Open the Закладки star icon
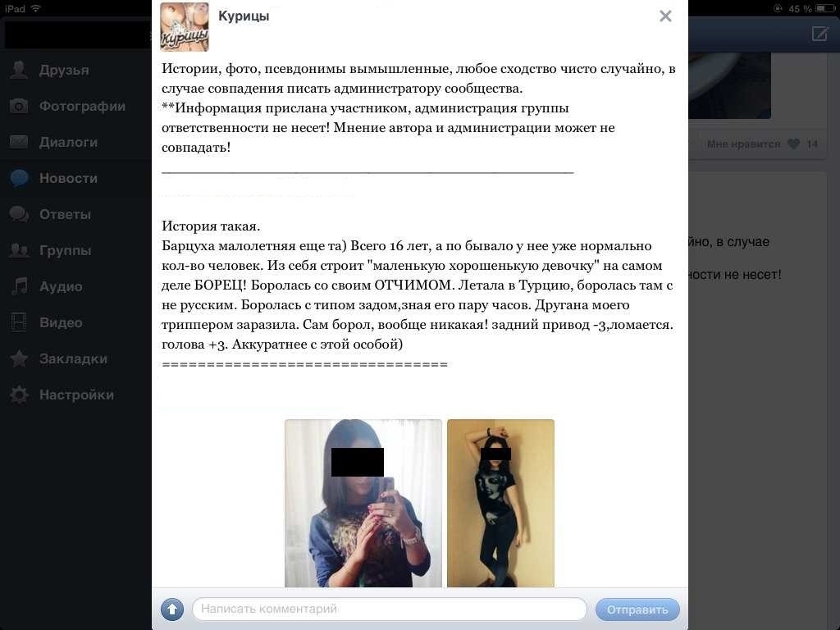This screenshot has height=630, width=840. (20, 358)
